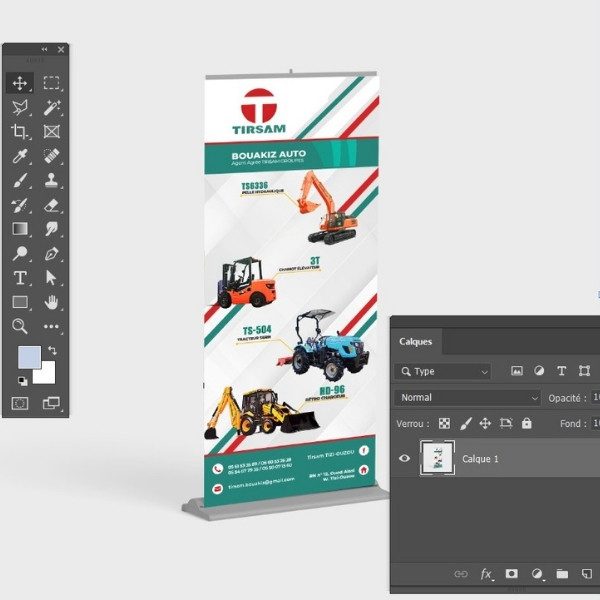The image size is (600, 600).
Task: Select the Horizontal Type tool
Action: pyautogui.click(x=19, y=277)
